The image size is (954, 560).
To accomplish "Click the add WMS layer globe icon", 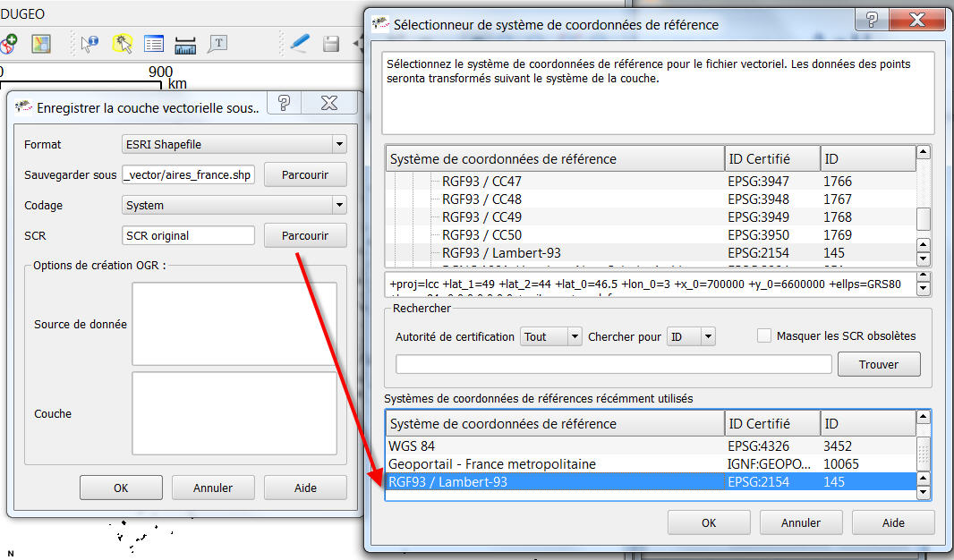I will [x=9, y=43].
